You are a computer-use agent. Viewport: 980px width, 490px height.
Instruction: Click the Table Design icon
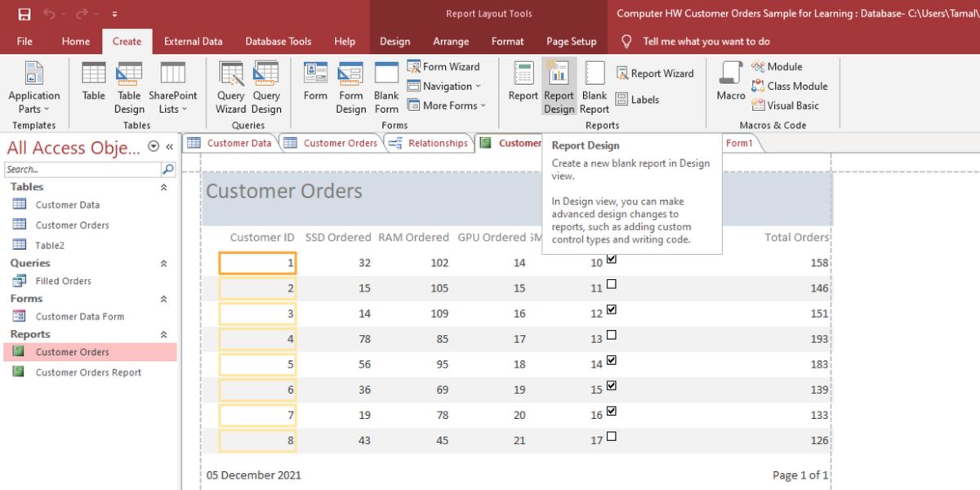point(129,88)
